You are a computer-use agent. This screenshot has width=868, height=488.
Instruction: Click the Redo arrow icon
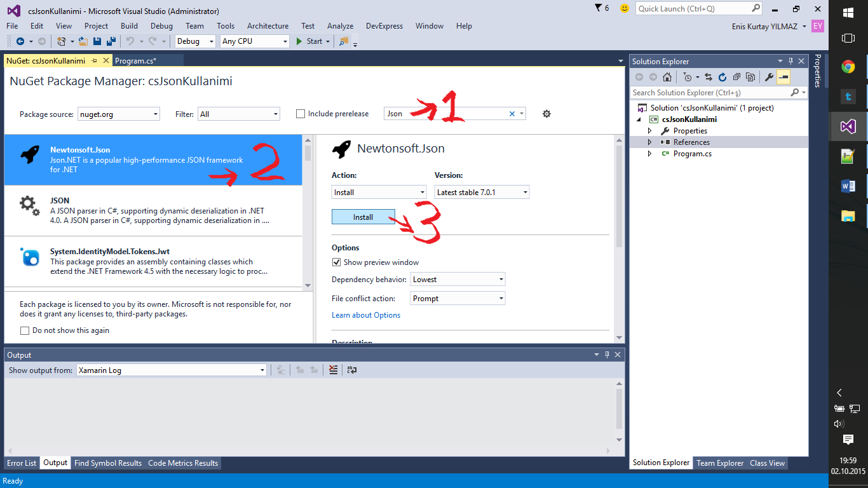click(153, 41)
